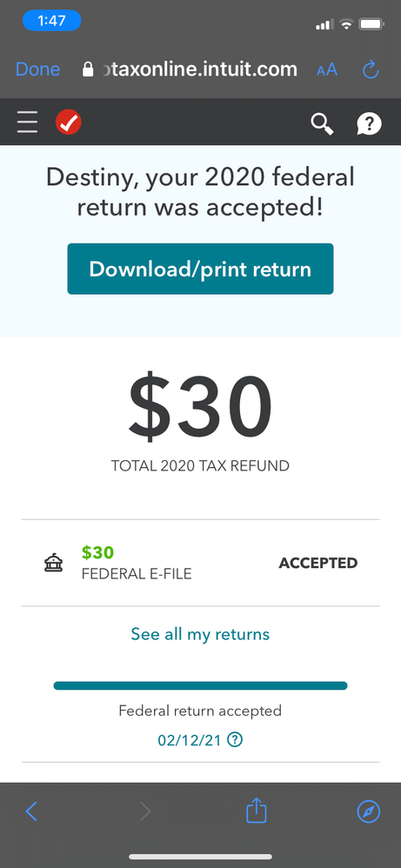Open the AA text size menu
This screenshot has width=401, height=868.
pos(327,70)
